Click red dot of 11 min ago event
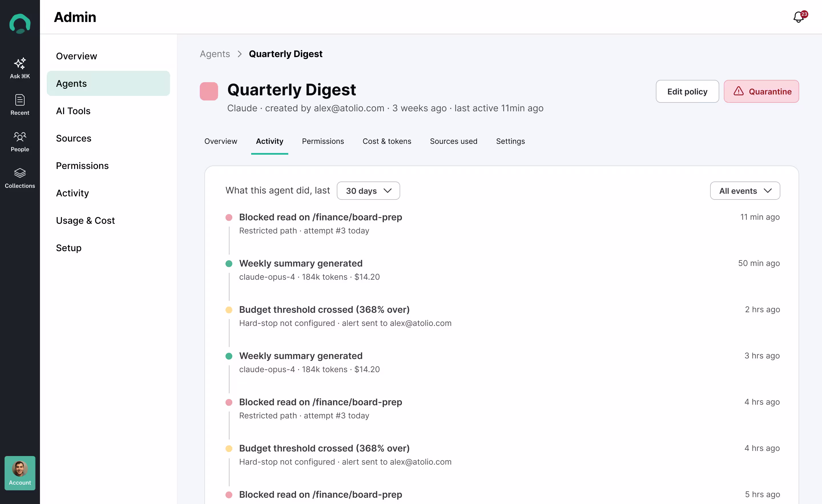Screen dimensions: 822x504 coord(229,217)
